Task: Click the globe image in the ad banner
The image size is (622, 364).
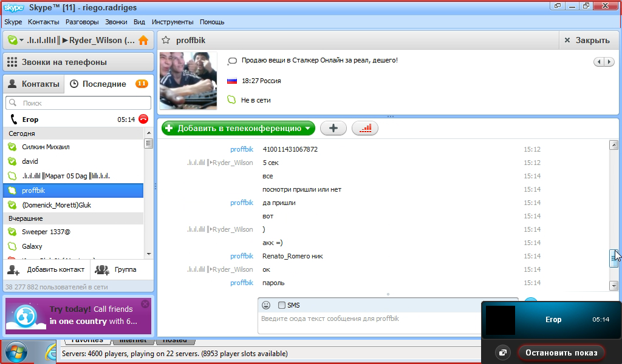Action: [x=26, y=317]
